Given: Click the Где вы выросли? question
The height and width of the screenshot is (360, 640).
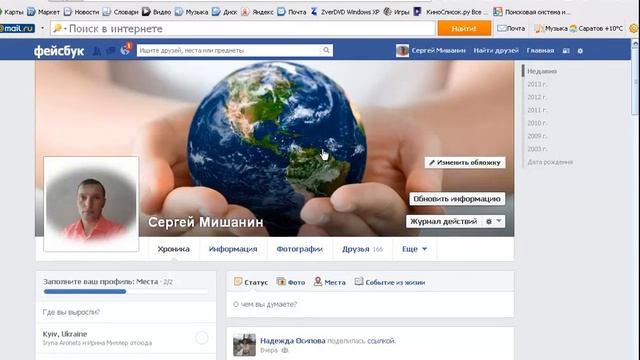Looking at the screenshot, I should click(71, 312).
